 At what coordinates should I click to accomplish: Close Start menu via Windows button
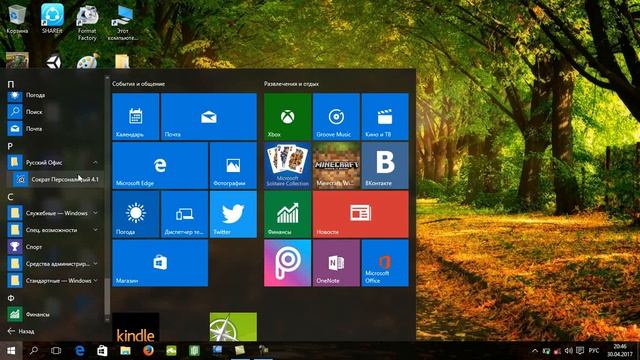pyautogui.click(x=11, y=351)
